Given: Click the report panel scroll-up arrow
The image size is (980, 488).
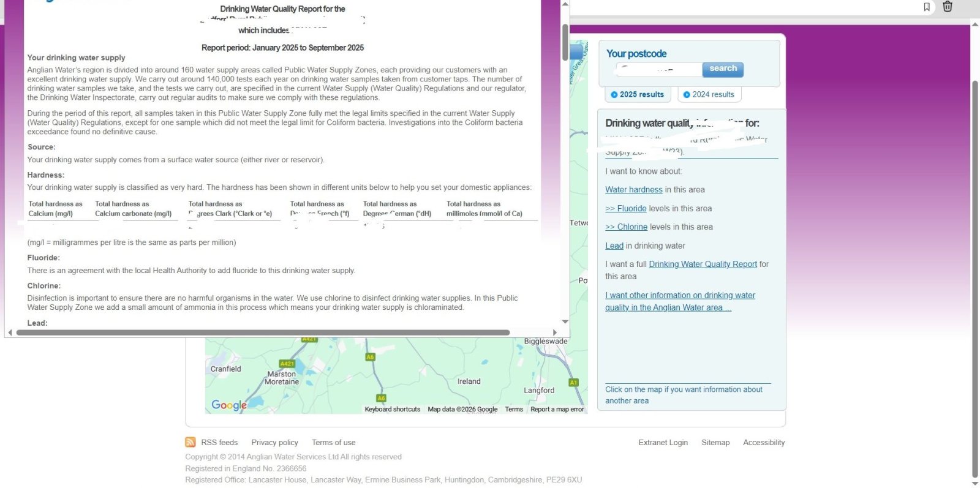Looking at the screenshot, I should [565, 4].
